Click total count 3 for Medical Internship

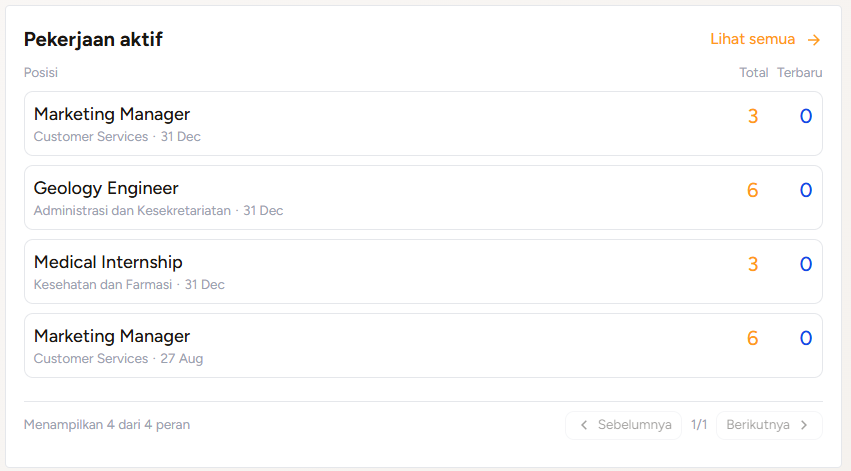[x=753, y=264]
